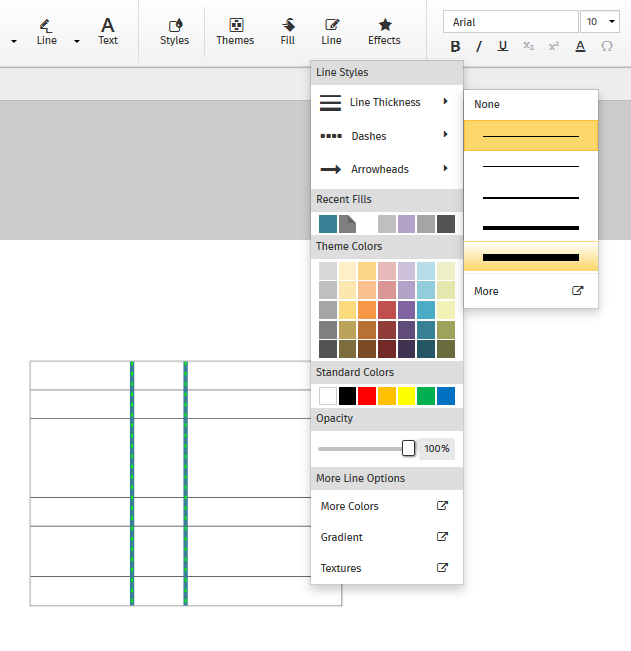Toggle bold formatting
The height and width of the screenshot is (651, 631).
pyautogui.click(x=455, y=46)
